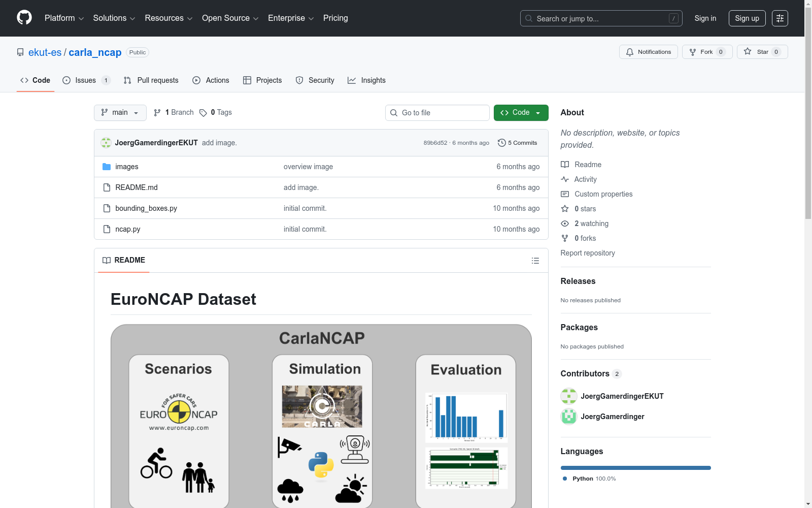Click the commit history clock icon
This screenshot has height=508, width=812.
(501, 143)
